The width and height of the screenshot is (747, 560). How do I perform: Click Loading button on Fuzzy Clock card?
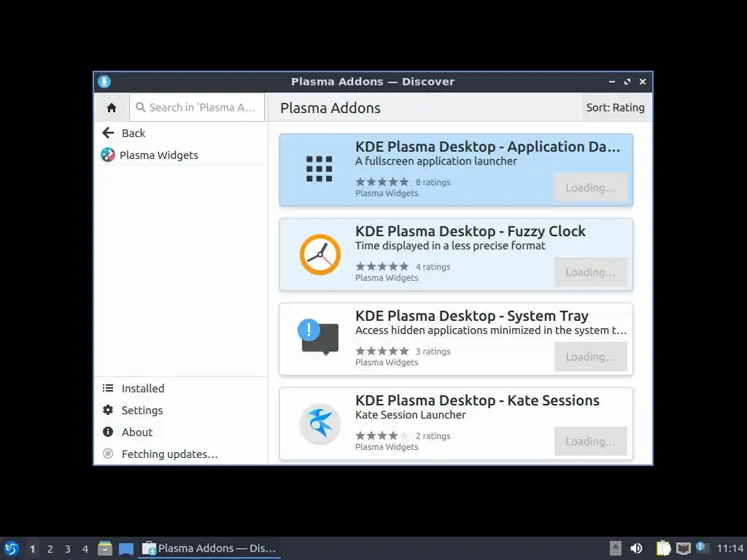(x=591, y=273)
